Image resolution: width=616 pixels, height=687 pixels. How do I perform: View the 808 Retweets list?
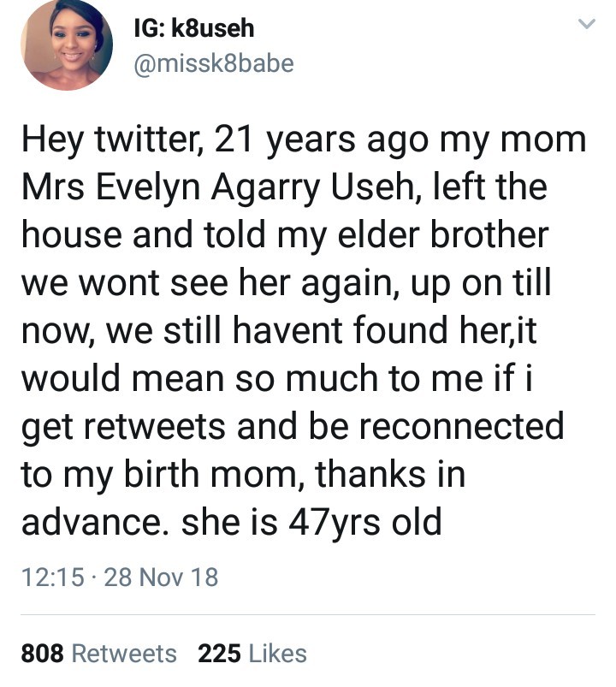pyautogui.click(x=98, y=654)
